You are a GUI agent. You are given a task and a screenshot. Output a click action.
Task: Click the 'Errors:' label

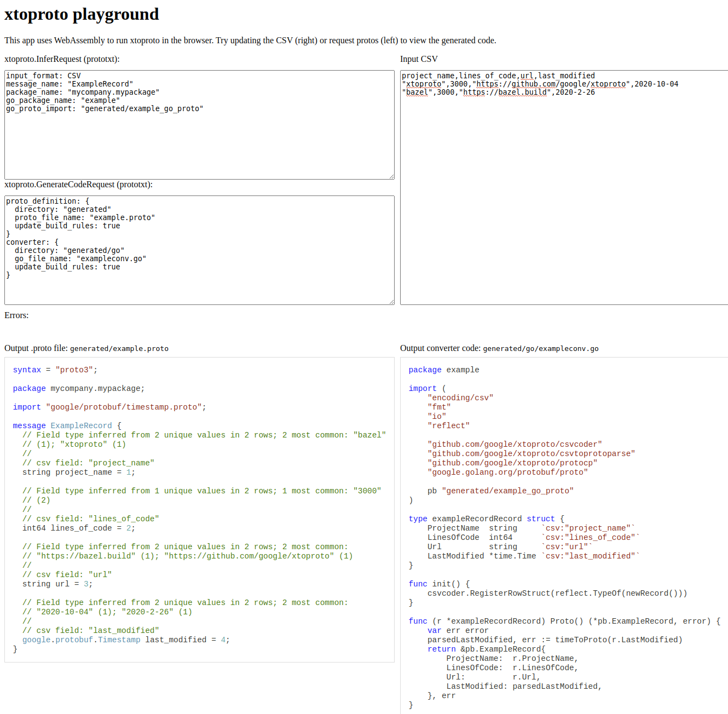[x=16, y=315]
